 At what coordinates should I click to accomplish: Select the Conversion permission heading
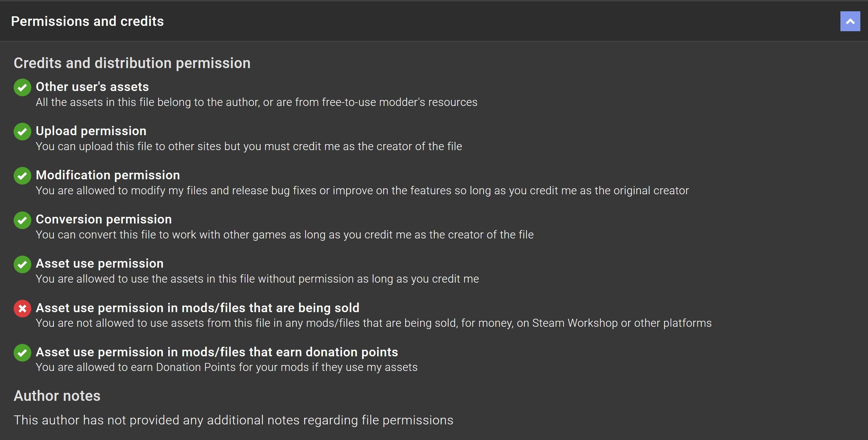tap(104, 219)
